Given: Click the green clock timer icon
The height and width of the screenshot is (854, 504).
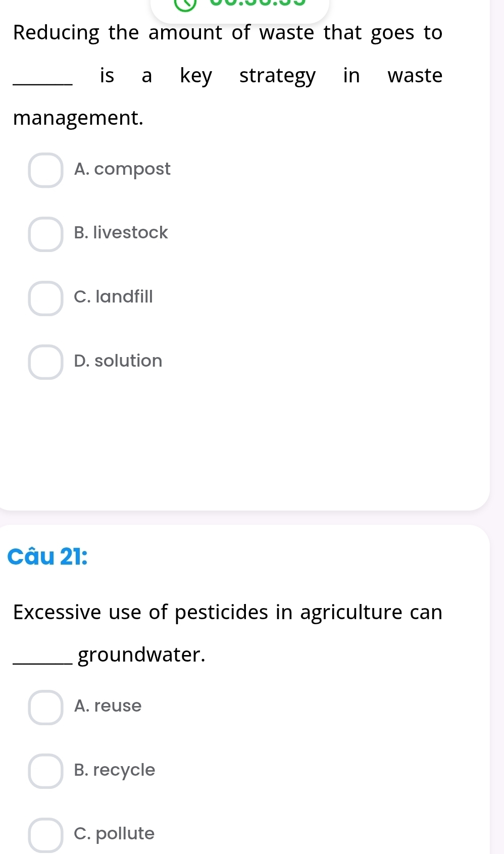Looking at the screenshot, I should [185, 3].
